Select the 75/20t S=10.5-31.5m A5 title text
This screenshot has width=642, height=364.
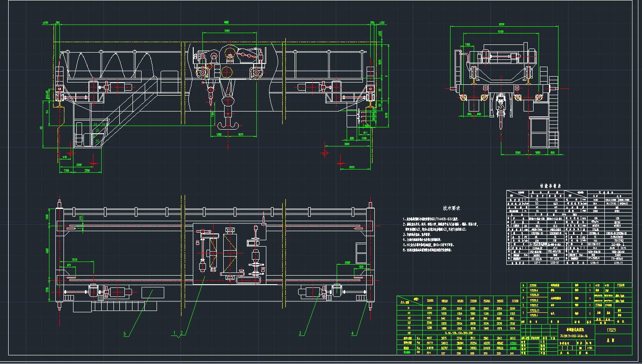575,336
